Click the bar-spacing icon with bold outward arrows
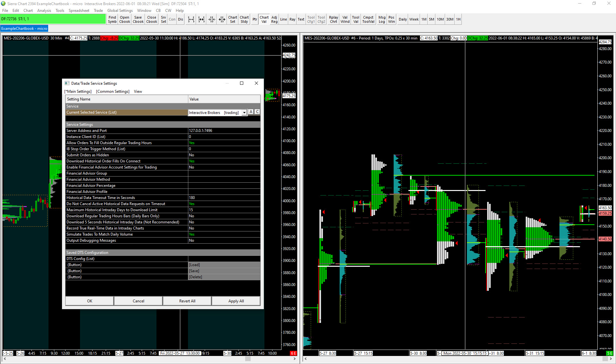This screenshot has width=616, height=364. 201,20
